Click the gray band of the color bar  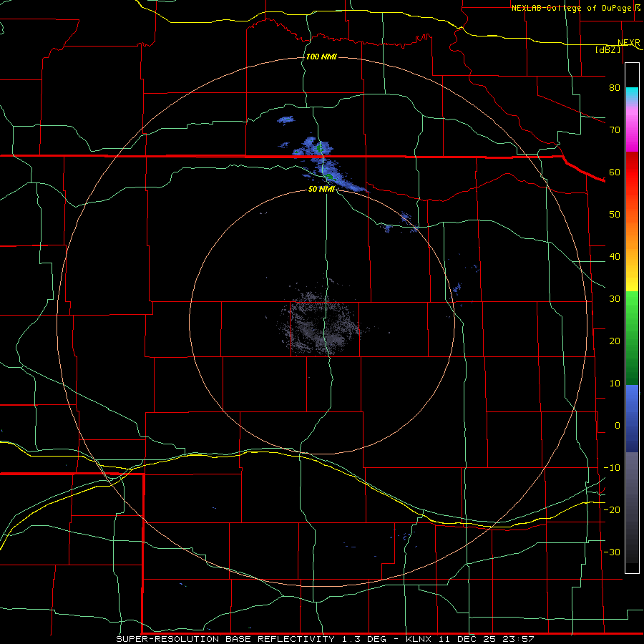point(632,507)
